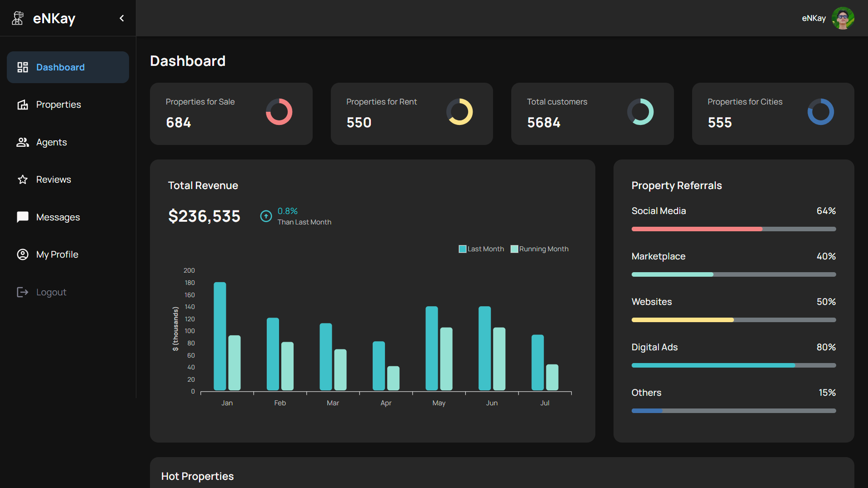Viewport: 868px width, 488px height.
Task: Select the Logout arrow icon
Action: 23,292
